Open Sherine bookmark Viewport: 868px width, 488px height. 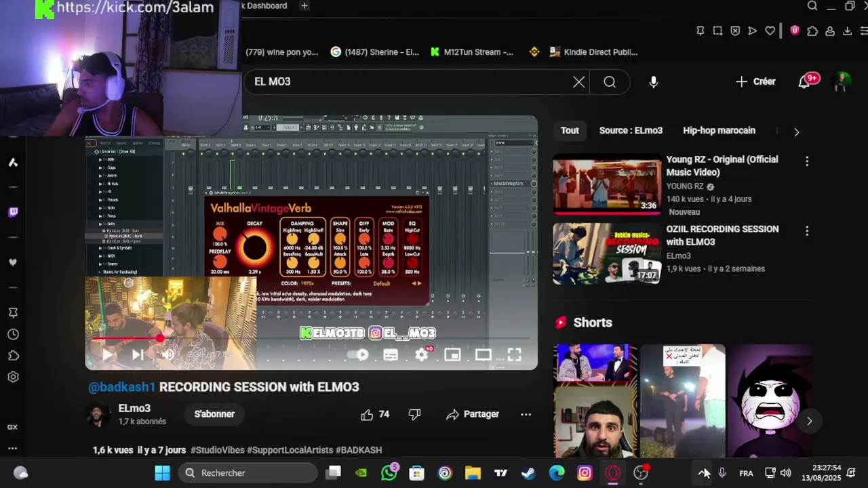(374, 52)
